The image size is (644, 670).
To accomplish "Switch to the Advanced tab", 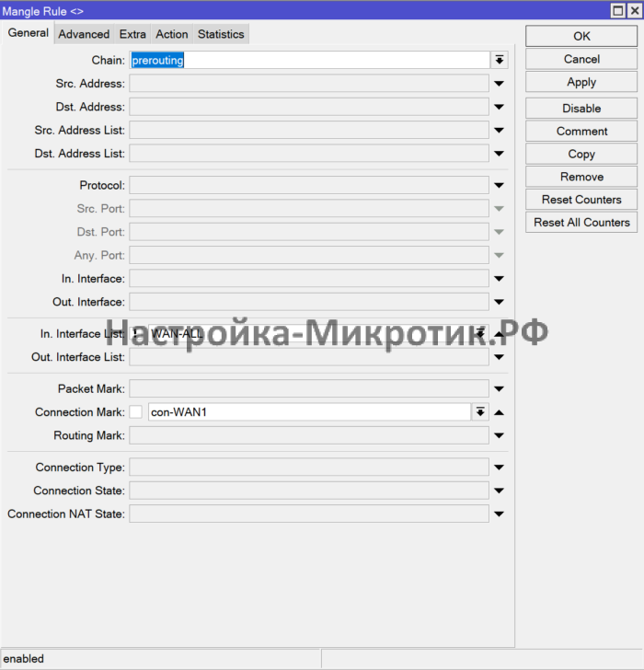I will pyautogui.click(x=84, y=34).
